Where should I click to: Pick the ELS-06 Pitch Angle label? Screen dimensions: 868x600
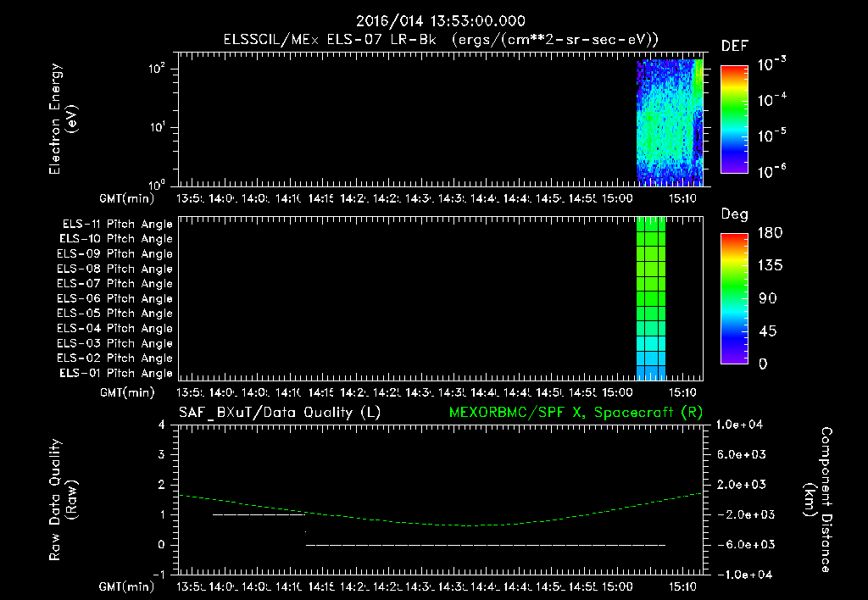point(115,299)
